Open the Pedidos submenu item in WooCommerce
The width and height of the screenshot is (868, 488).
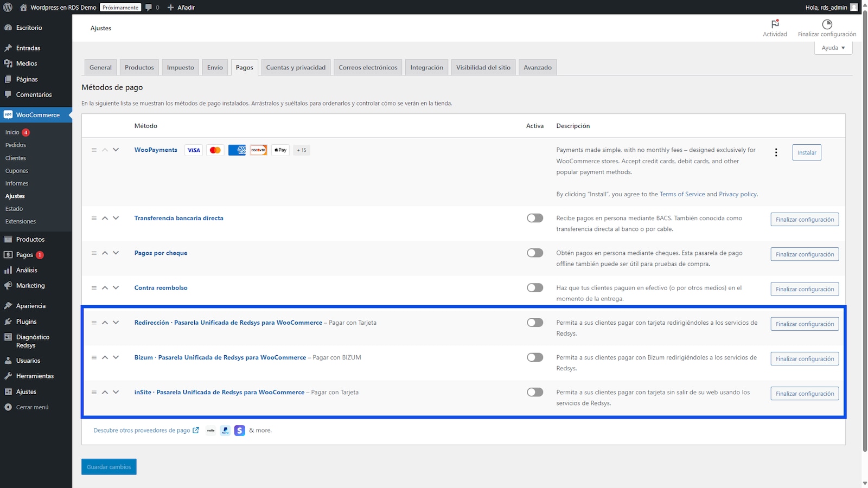(x=16, y=145)
